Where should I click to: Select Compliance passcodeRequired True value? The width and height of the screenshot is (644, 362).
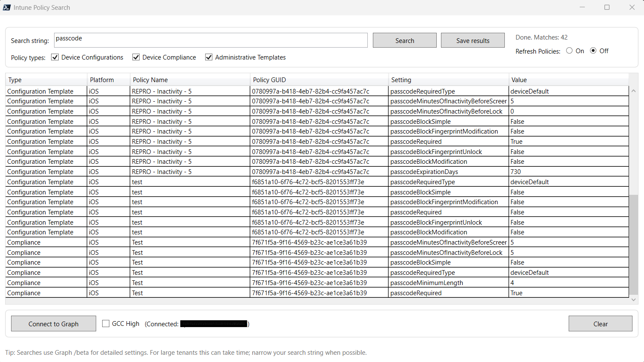click(569, 293)
